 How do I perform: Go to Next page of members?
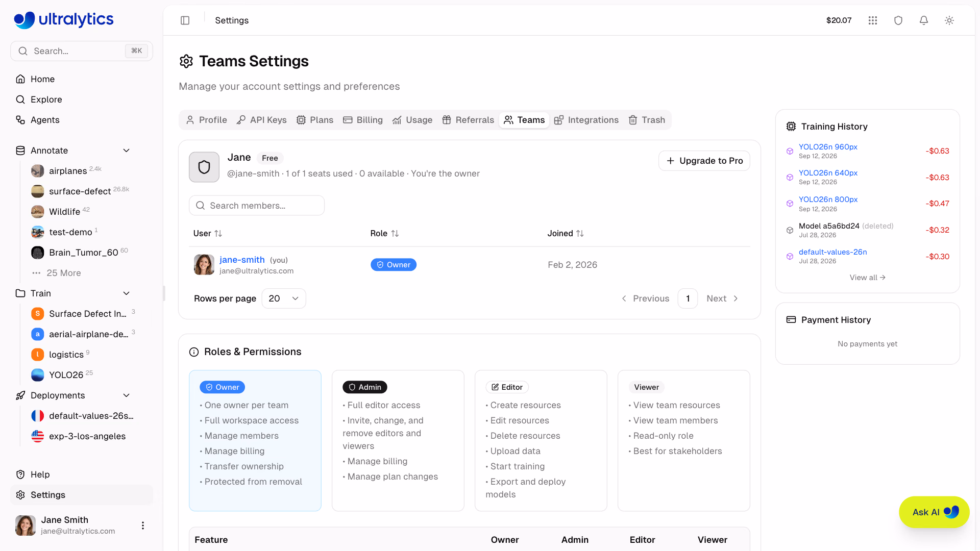point(722,298)
